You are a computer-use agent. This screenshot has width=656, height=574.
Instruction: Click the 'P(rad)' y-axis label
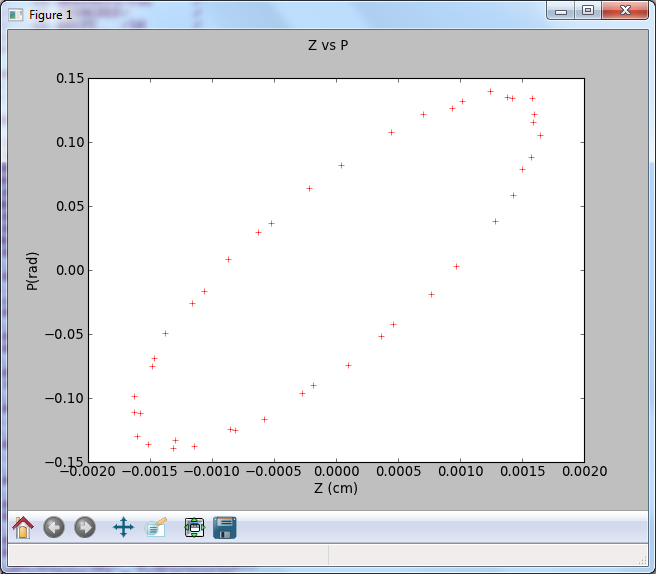[x=33, y=270]
